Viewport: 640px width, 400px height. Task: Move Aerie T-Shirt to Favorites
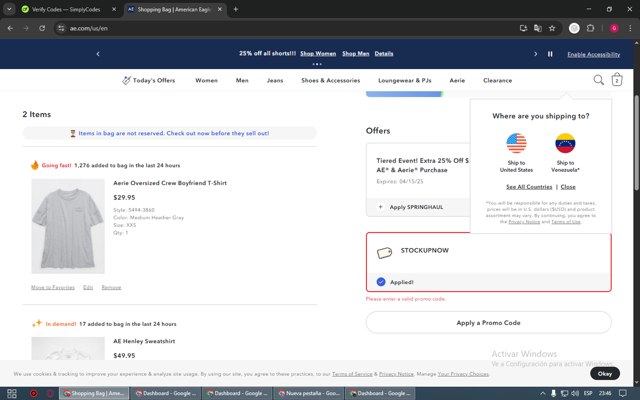[x=53, y=287]
